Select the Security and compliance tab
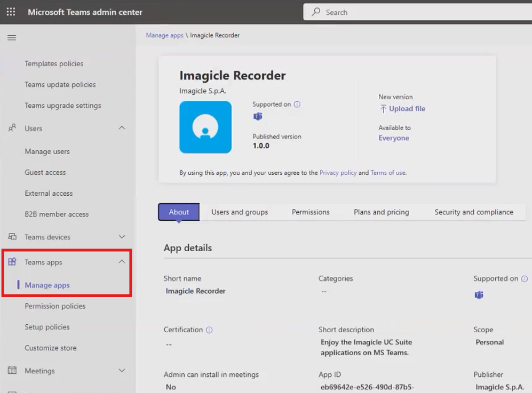 click(x=473, y=212)
